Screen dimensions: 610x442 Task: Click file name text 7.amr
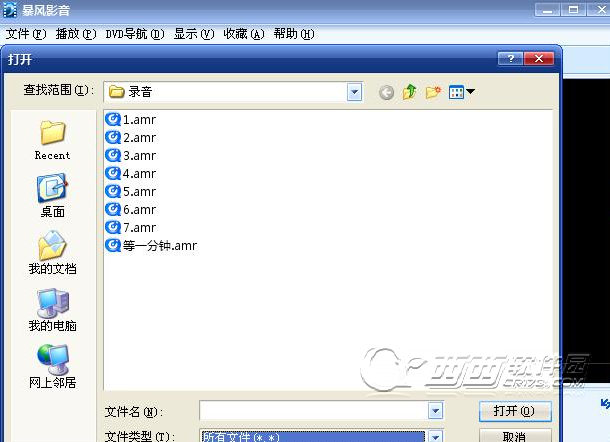point(139,228)
